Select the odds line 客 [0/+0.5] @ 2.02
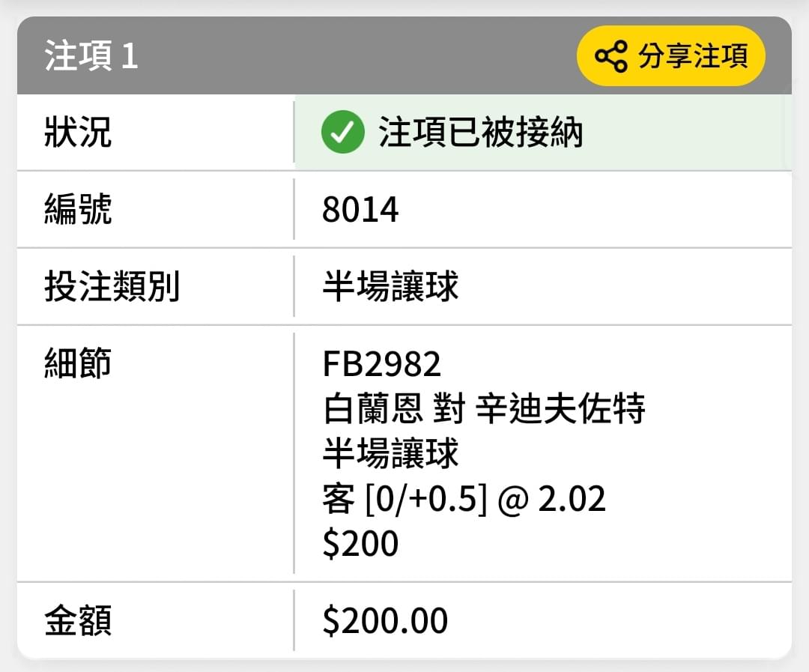The width and height of the screenshot is (809, 672). (x=464, y=499)
